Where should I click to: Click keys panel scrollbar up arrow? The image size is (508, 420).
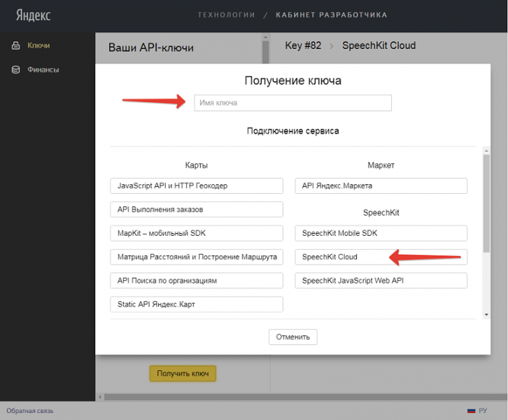coord(265,37)
